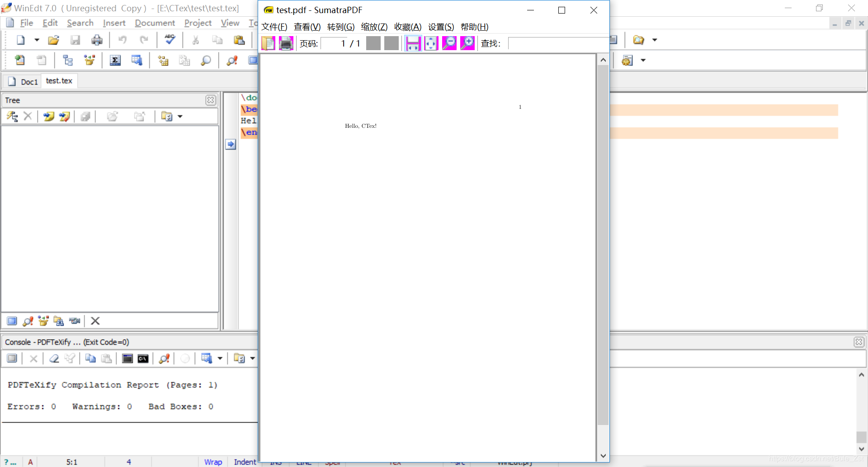
Task: Click the Sigma math symbols icon
Action: (x=115, y=60)
